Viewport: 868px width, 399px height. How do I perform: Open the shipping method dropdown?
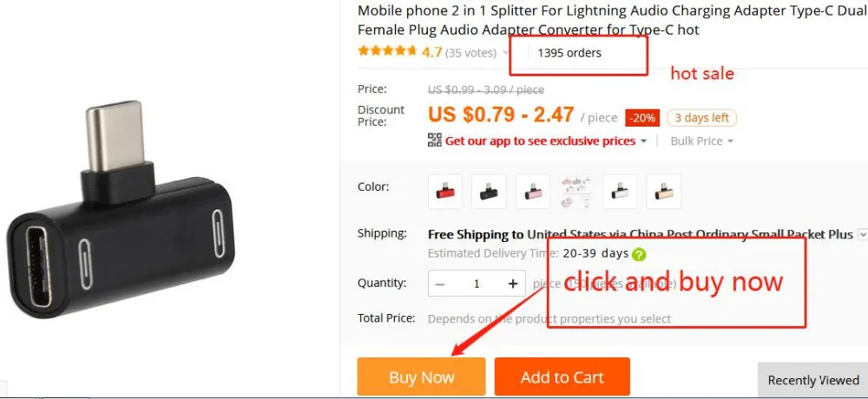tap(863, 234)
